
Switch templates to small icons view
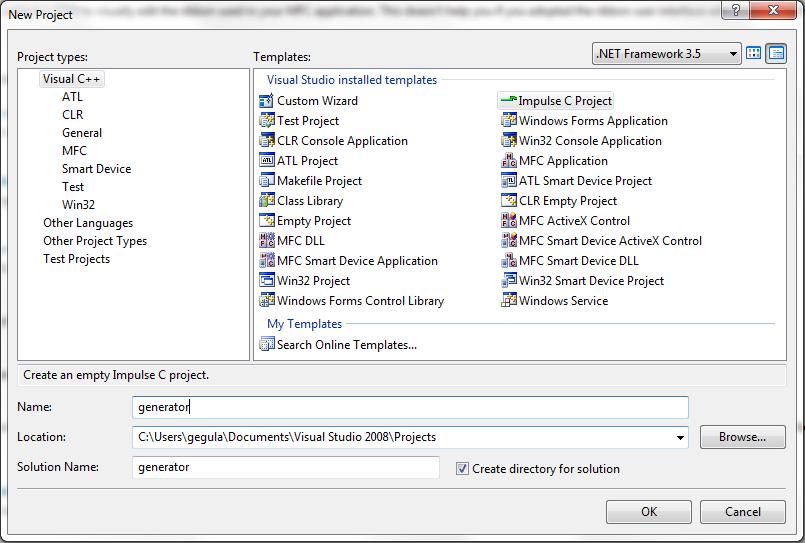click(776, 53)
